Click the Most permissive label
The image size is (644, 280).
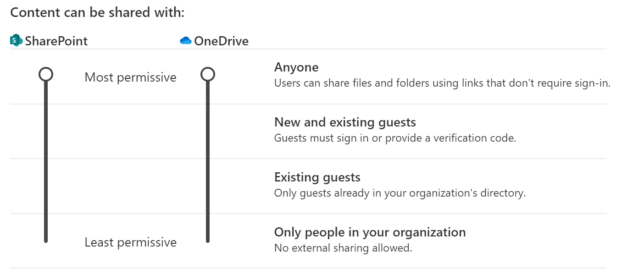[130, 77]
